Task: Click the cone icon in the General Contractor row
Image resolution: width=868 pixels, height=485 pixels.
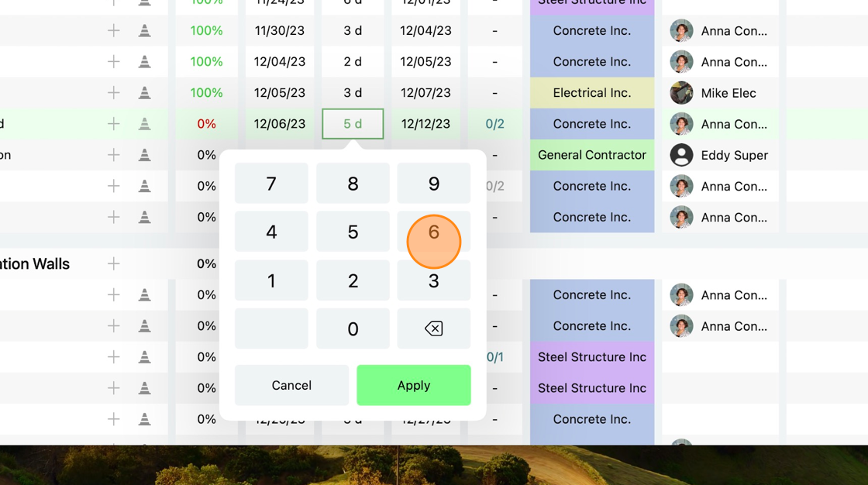Action: pyautogui.click(x=144, y=154)
